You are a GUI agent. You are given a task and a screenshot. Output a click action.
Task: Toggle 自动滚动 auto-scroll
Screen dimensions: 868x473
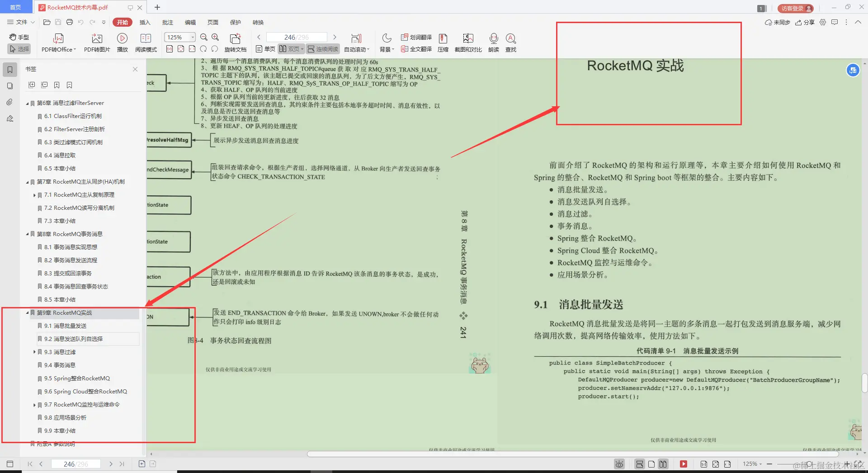coord(356,42)
